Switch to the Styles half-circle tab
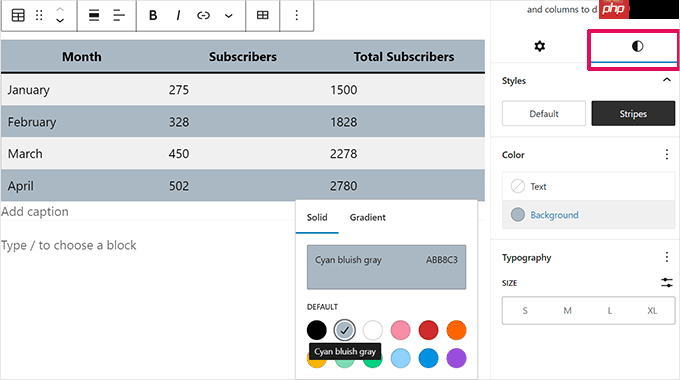 click(637, 46)
